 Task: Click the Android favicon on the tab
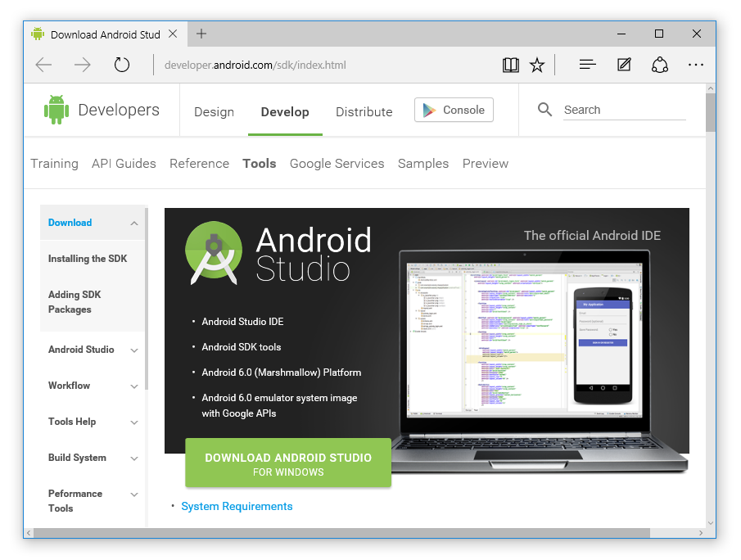pyautogui.click(x=38, y=34)
